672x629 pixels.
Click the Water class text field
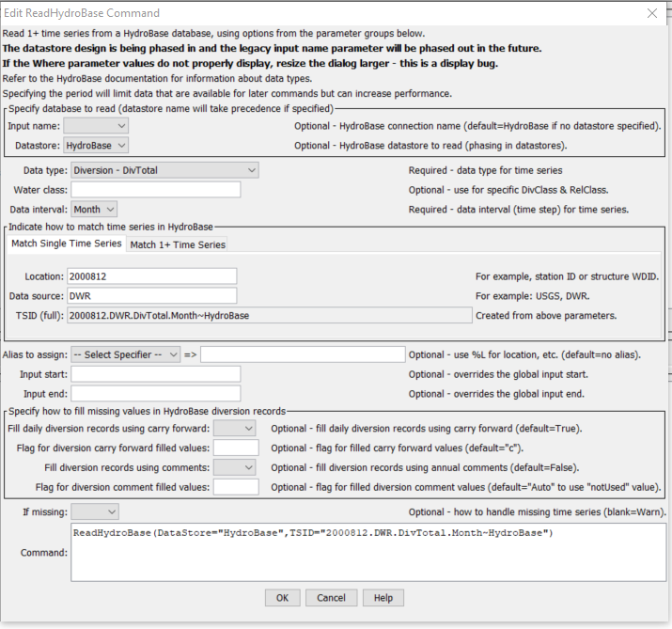click(155, 190)
